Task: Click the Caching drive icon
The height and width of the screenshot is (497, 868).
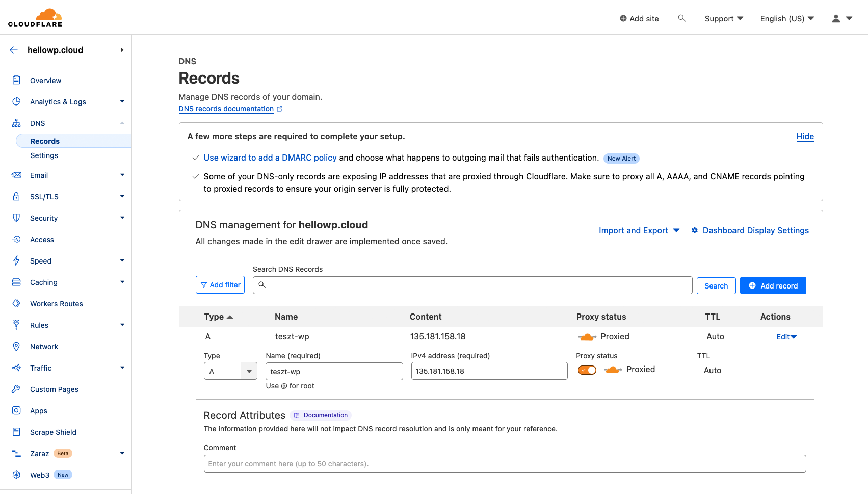Action: pyautogui.click(x=16, y=282)
